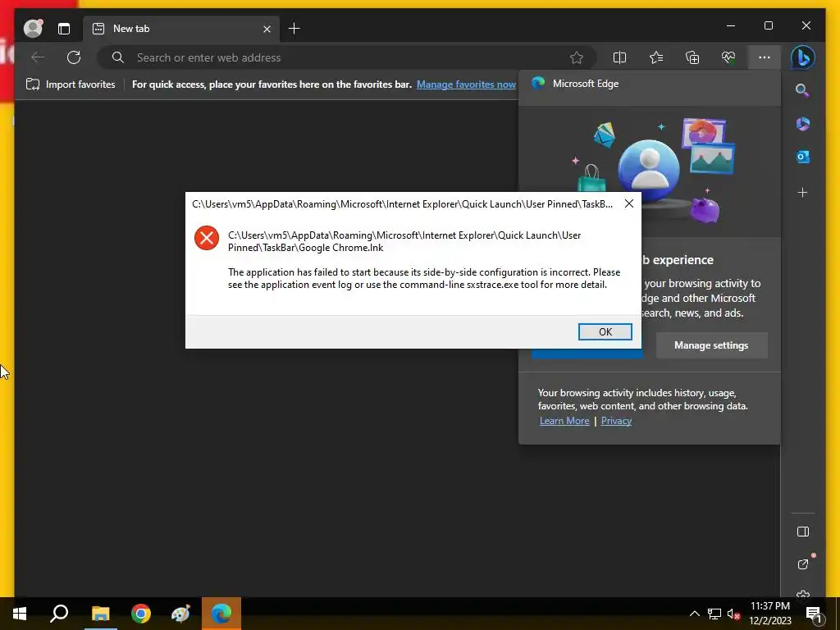Open the Windows Start menu
This screenshot has width=840, height=630.
pos(20,614)
